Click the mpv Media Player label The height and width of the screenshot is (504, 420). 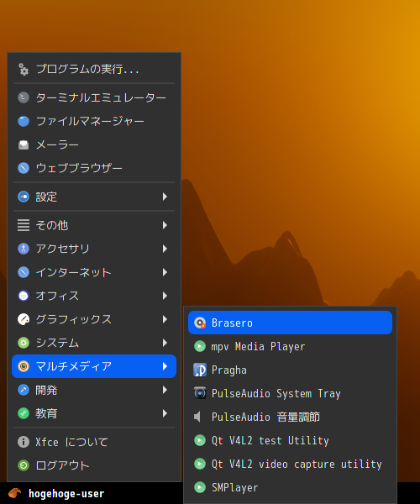pos(258,346)
